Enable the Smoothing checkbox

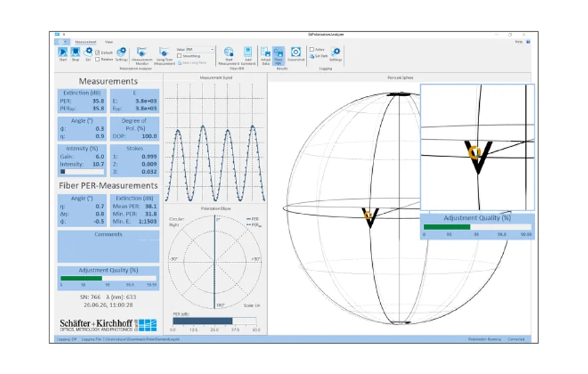(x=179, y=56)
